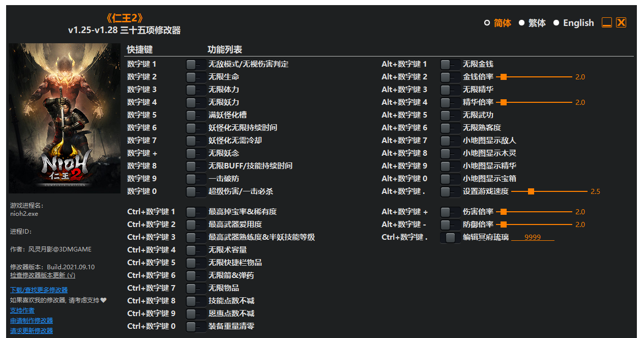Enable 装备重量清零 switch
This screenshot has height=338, width=644.
pos(196,326)
